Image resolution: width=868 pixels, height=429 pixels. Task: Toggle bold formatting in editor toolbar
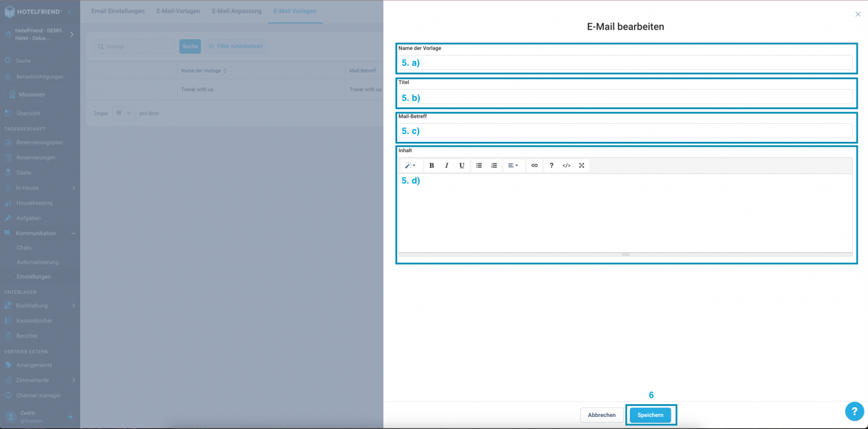(x=432, y=165)
